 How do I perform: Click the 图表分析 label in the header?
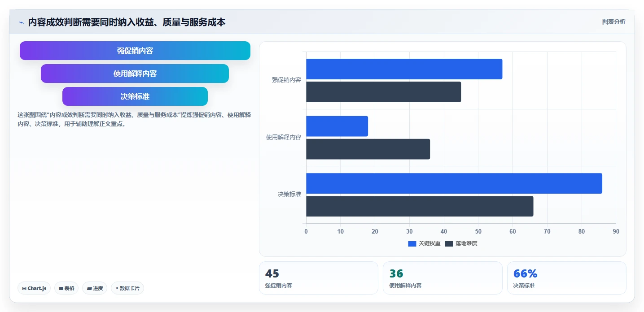(x=613, y=22)
